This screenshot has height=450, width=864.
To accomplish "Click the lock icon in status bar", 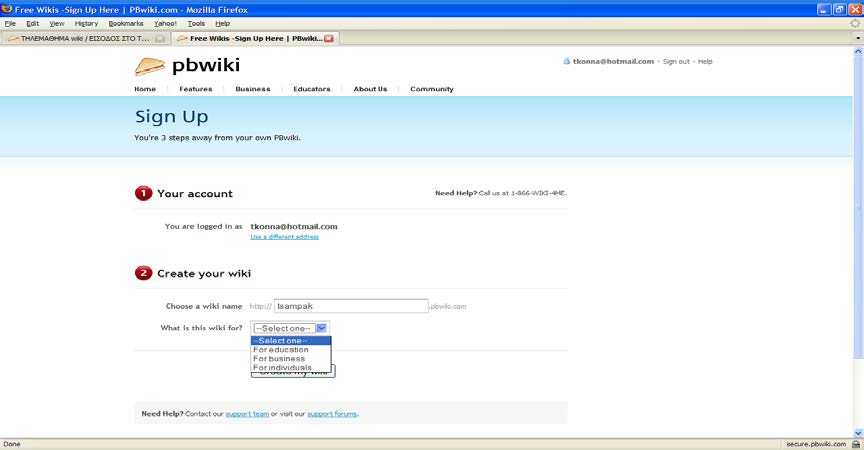I will point(856,444).
